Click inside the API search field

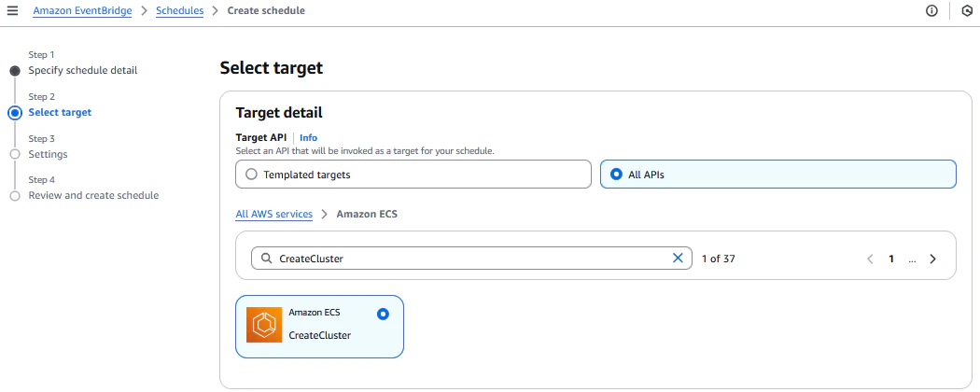(x=471, y=259)
